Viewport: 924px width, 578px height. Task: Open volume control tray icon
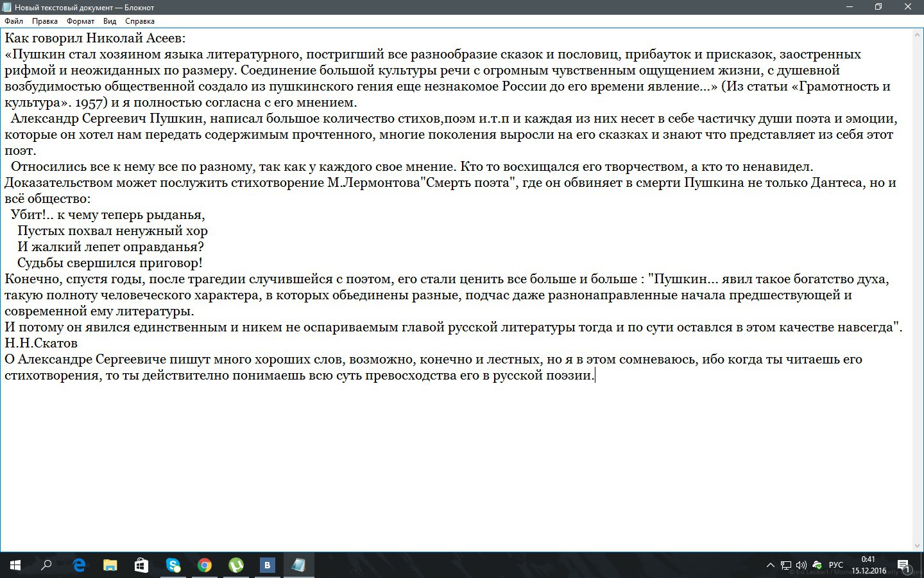pos(801,565)
